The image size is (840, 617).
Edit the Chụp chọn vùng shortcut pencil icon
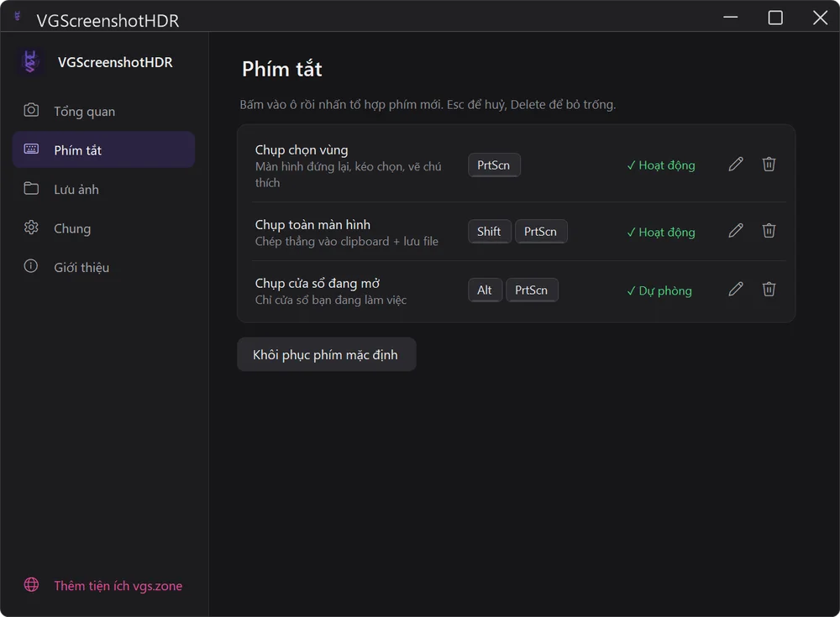click(x=736, y=164)
